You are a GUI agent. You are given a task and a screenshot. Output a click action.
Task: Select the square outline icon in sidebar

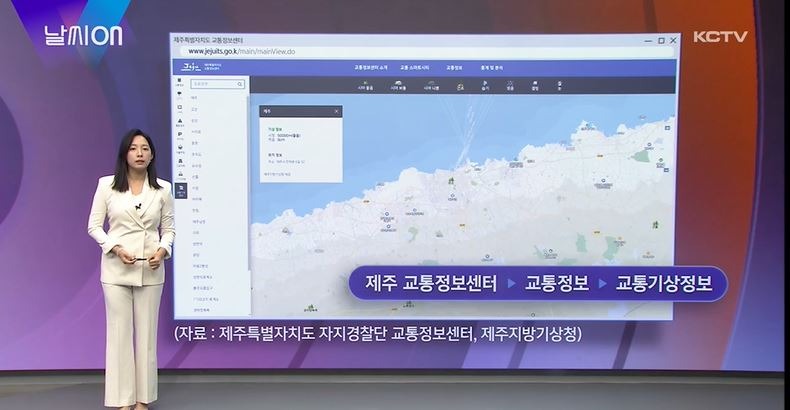(180, 108)
